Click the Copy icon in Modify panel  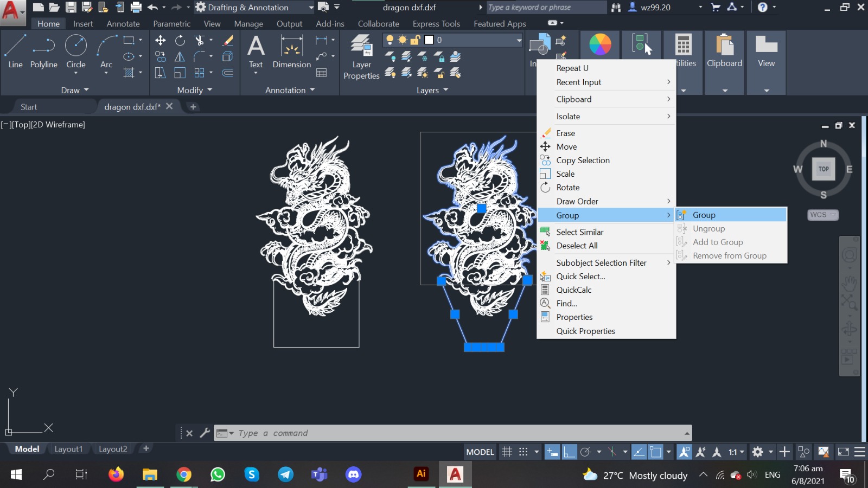[161, 56]
